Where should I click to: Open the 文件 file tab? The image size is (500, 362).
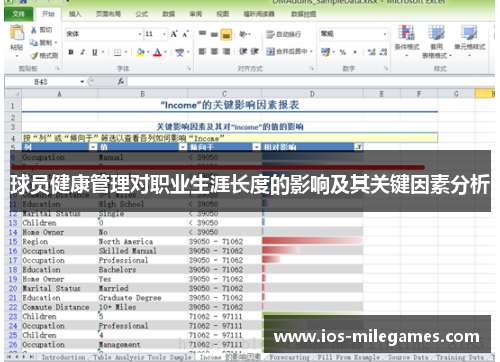coord(19,14)
